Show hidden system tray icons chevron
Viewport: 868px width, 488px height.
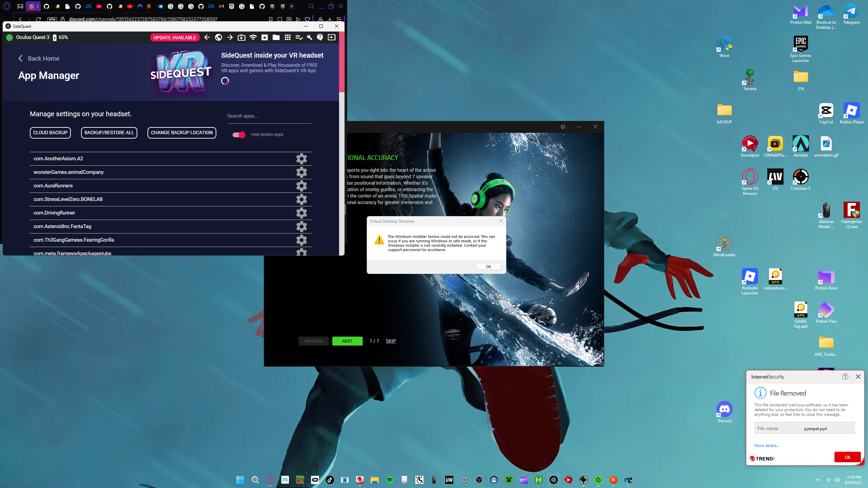pos(818,480)
